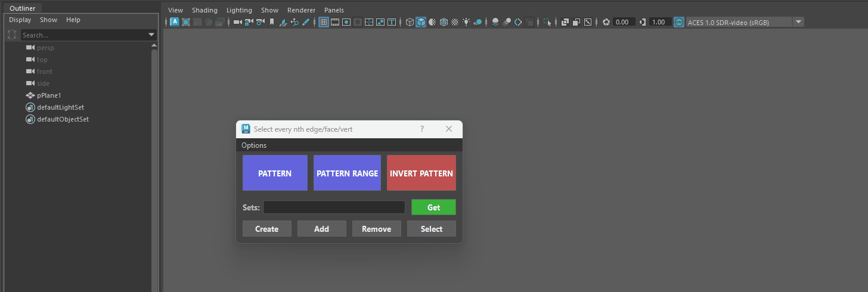Click the X-Ray icon

pyautogui.click(x=565, y=22)
